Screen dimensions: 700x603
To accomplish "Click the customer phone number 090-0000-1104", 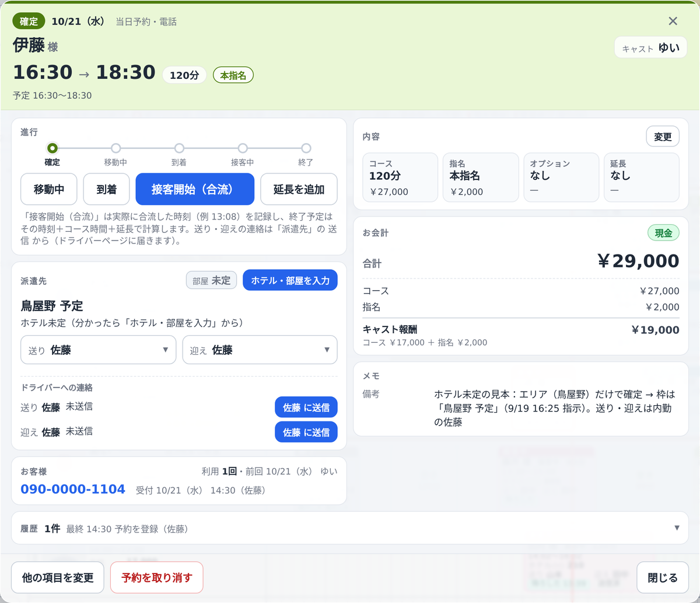I will (x=73, y=489).
